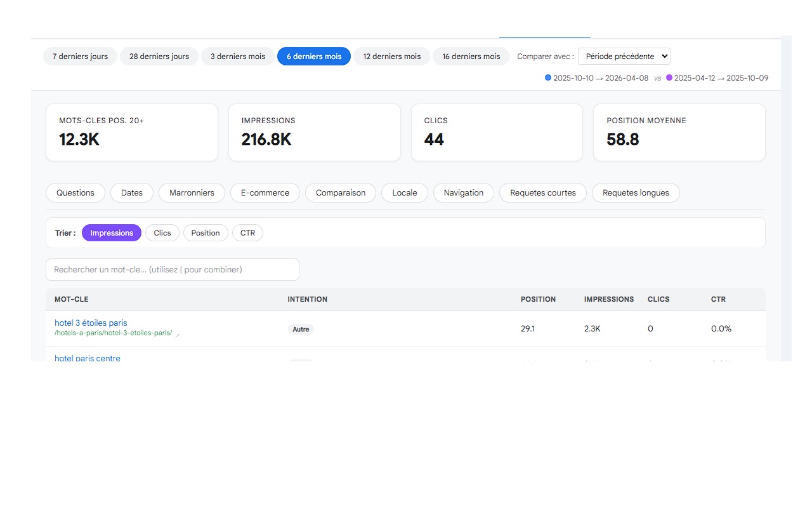This screenshot has width=812, height=508.
Task: Select the Locale filter chip
Action: 405,193
